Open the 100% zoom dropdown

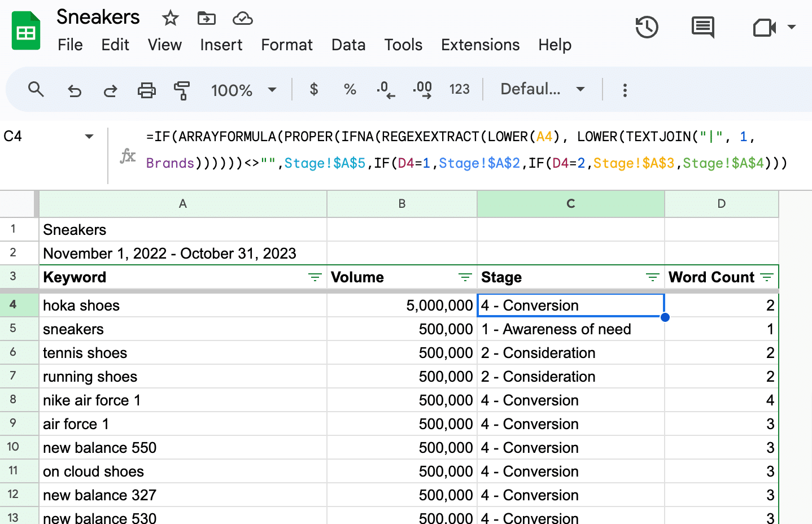coord(244,90)
